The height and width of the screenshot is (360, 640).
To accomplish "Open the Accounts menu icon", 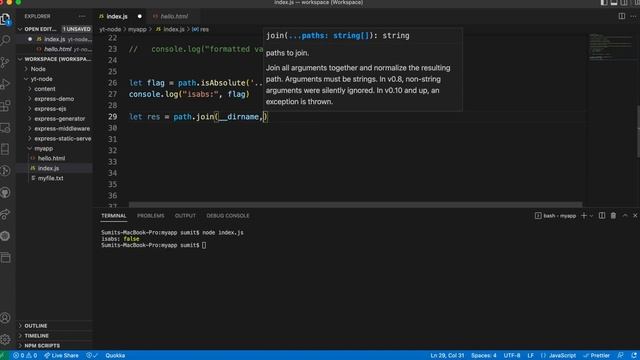I will (x=6, y=318).
